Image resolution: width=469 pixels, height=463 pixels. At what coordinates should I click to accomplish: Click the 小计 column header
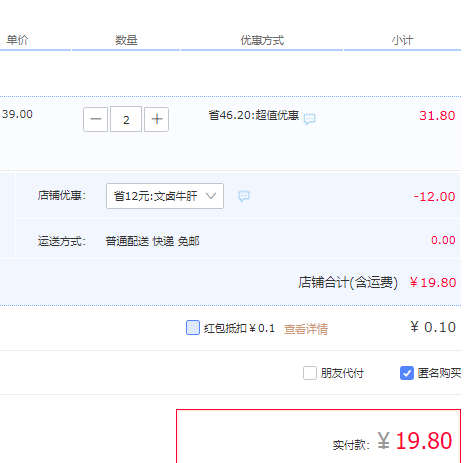pos(402,40)
